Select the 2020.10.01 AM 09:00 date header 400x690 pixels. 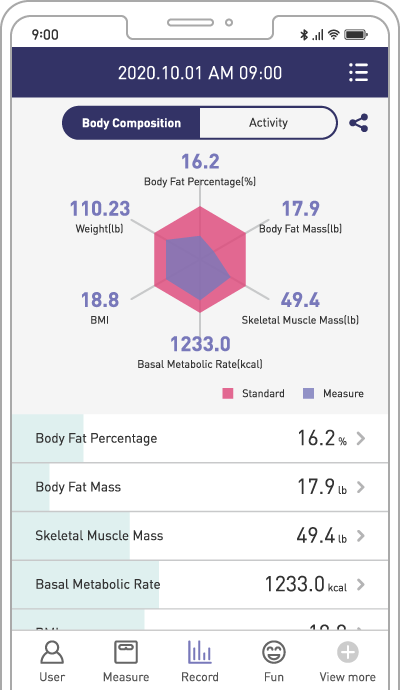tap(200, 73)
